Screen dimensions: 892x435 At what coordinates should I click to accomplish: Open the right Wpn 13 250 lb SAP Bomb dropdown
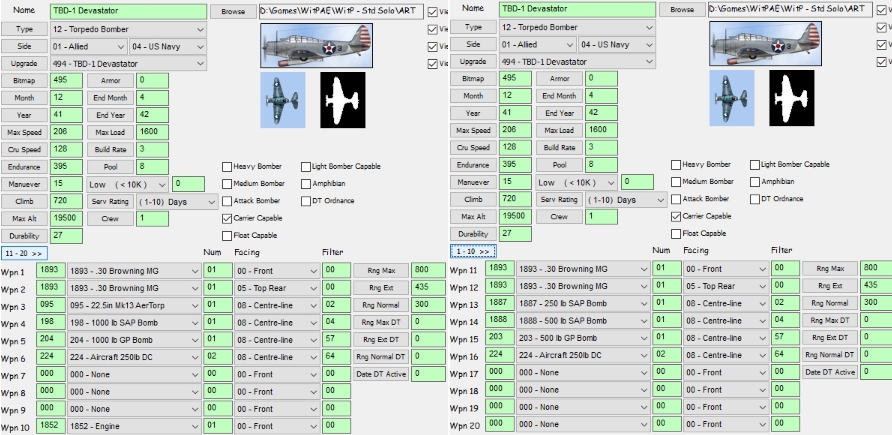click(583, 303)
